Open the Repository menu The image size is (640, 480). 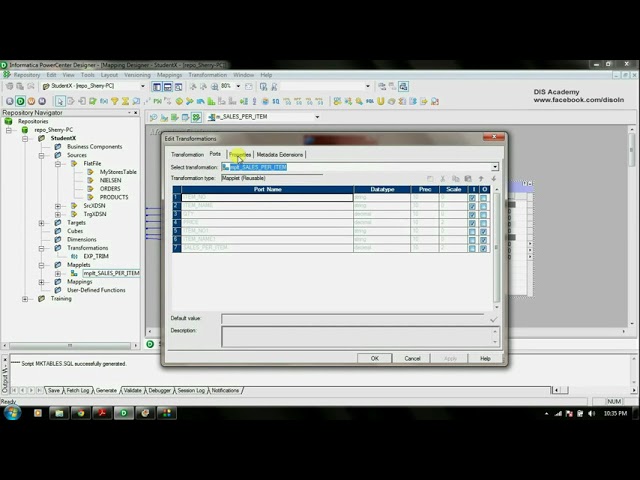27,75
